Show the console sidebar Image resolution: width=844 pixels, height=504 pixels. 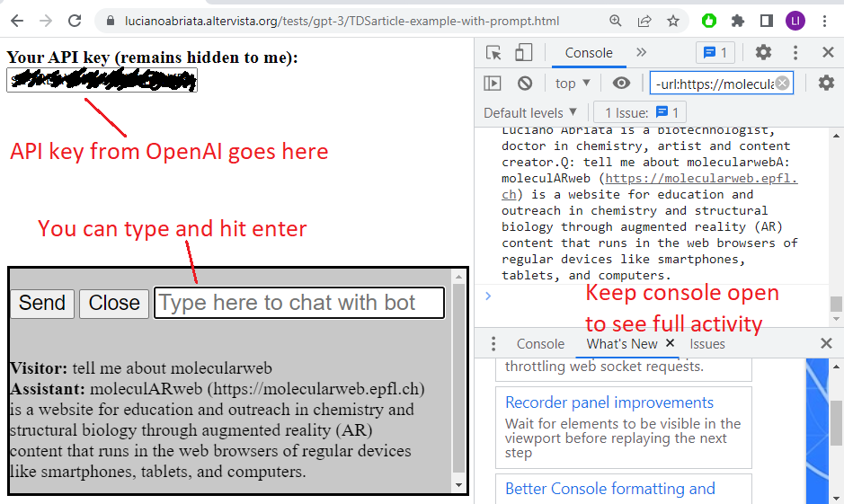point(493,83)
